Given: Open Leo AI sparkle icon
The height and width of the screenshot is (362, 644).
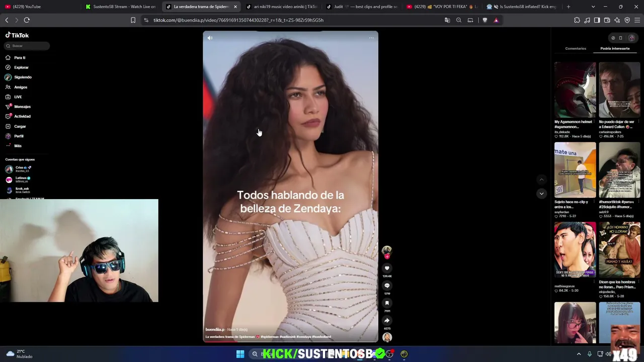Looking at the screenshot, I should 617,20.
